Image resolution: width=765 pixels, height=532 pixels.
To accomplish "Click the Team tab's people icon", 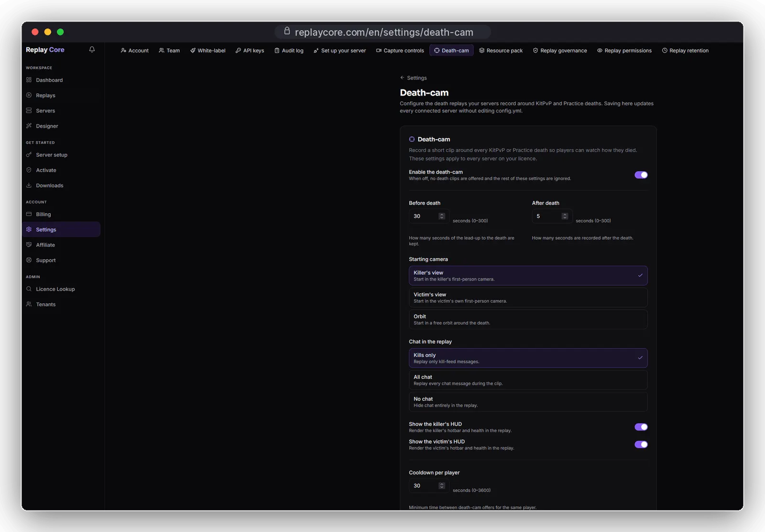I will coord(162,50).
